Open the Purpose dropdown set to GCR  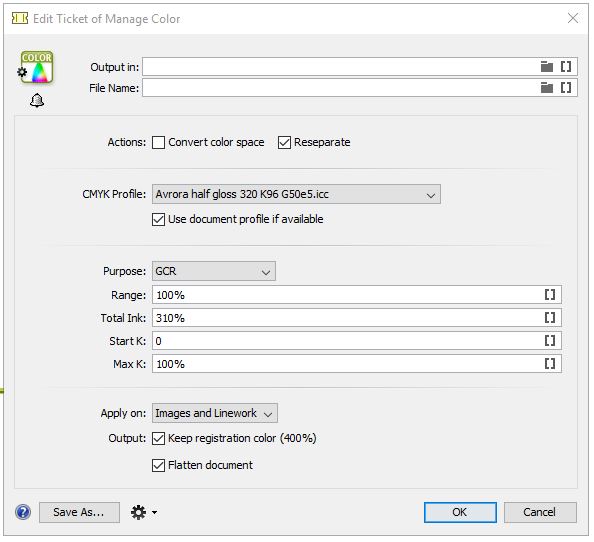pyautogui.click(x=214, y=271)
